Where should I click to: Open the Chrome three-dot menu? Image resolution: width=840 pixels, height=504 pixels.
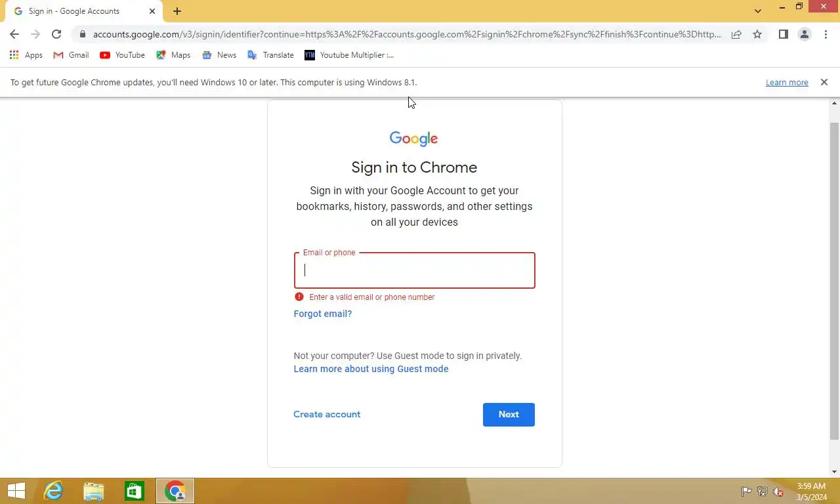(x=826, y=34)
